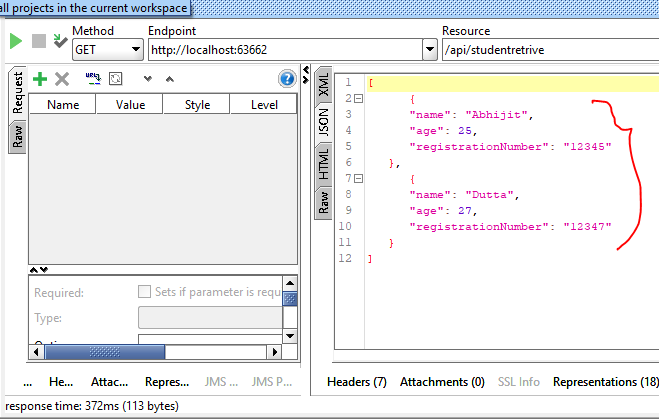659x419 pixels.
Task: Click the extract parameters from URL icon
Action: (93, 78)
